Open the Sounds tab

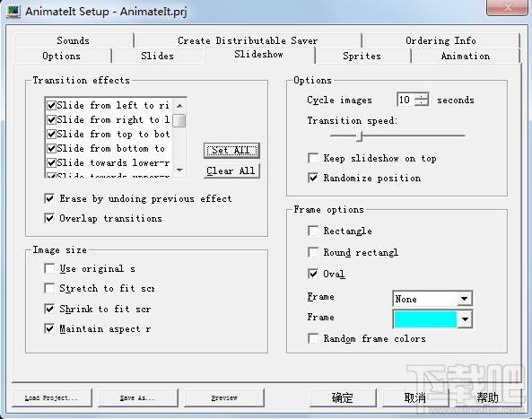[x=74, y=40]
